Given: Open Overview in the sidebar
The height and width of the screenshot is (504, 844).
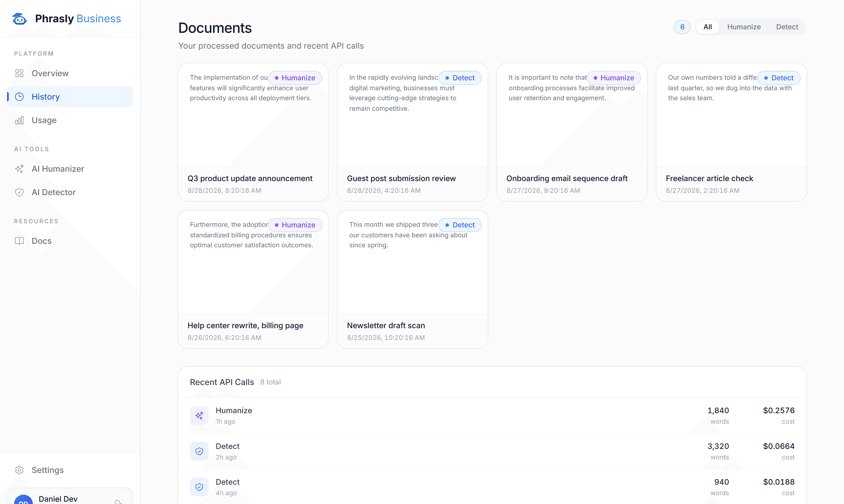Looking at the screenshot, I should pyautogui.click(x=70, y=73).
